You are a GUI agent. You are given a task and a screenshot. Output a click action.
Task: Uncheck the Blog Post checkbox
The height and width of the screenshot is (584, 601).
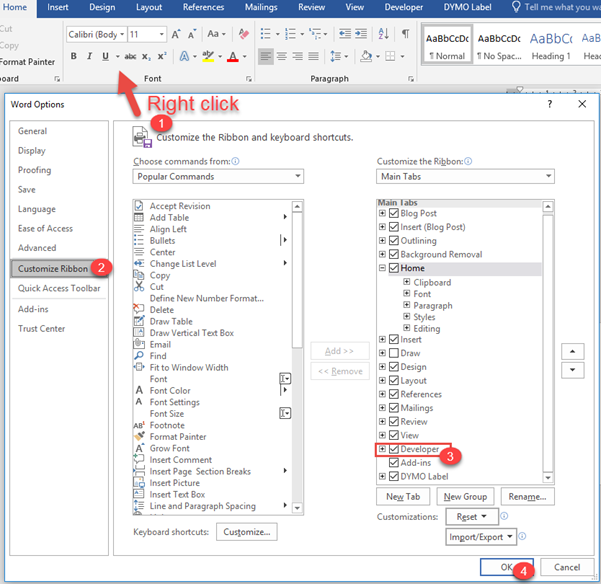coord(394,213)
